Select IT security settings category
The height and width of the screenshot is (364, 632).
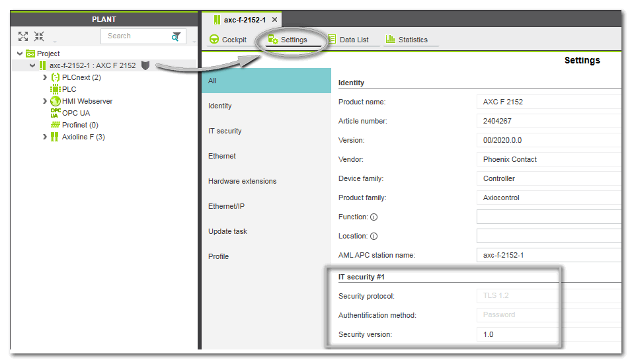click(225, 131)
